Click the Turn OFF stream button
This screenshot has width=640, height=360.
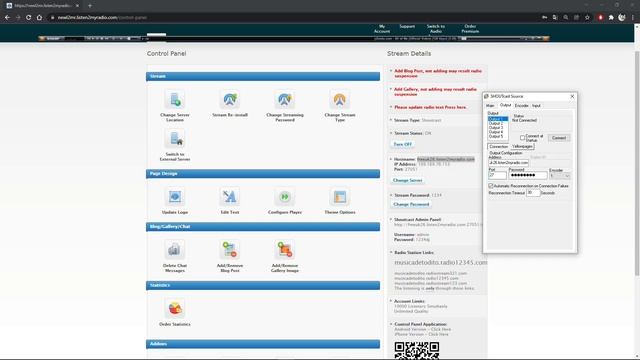pyautogui.click(x=402, y=144)
